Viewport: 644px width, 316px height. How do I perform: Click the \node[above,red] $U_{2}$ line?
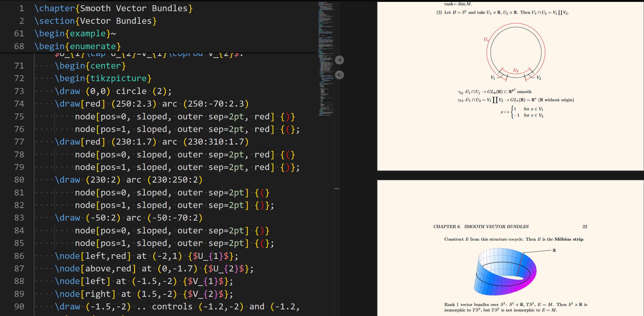[x=154, y=268]
